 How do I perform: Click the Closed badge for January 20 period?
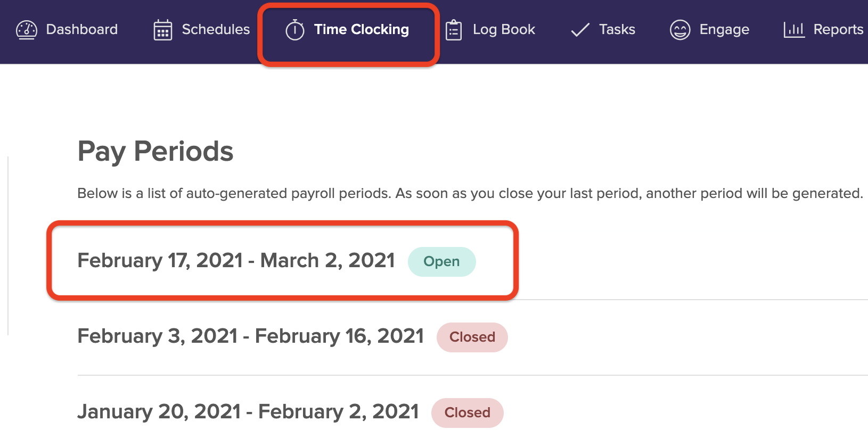(467, 412)
